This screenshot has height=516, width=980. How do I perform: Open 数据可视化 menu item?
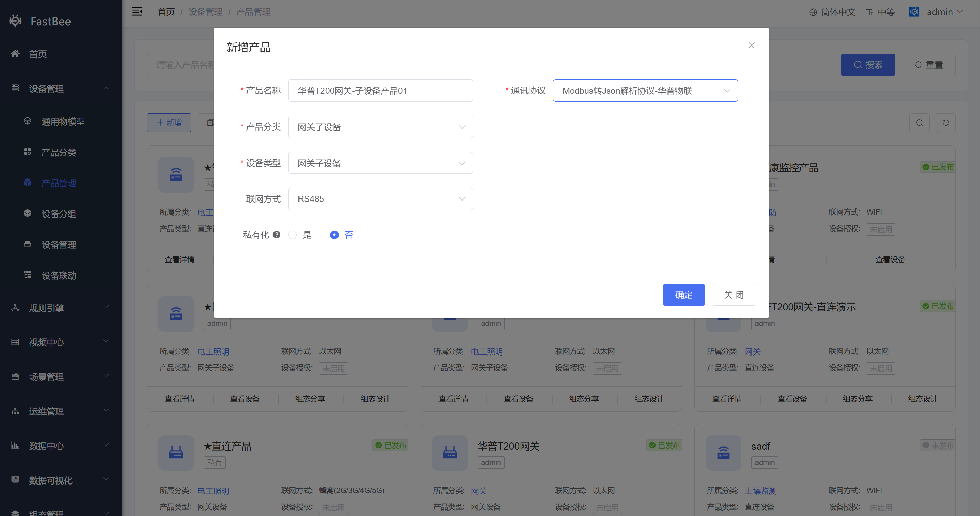(61, 480)
